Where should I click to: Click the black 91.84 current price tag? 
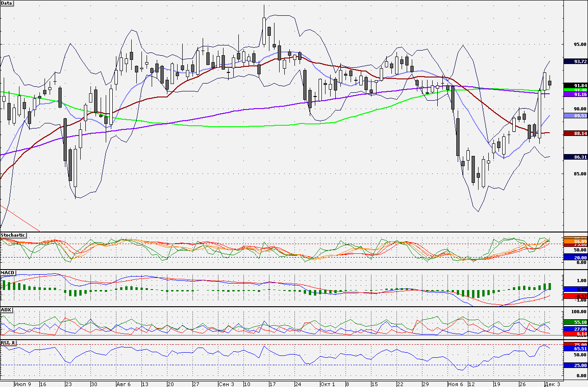[575, 85]
